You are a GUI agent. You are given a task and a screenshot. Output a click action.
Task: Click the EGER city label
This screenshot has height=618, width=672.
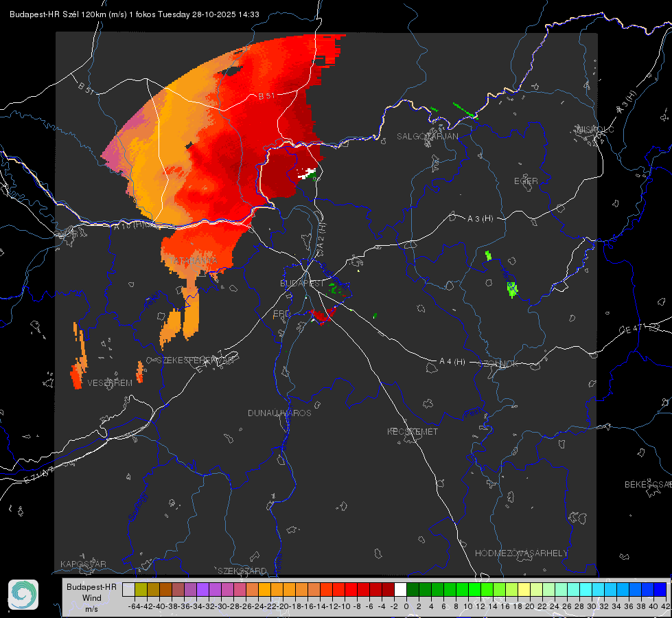526,181
